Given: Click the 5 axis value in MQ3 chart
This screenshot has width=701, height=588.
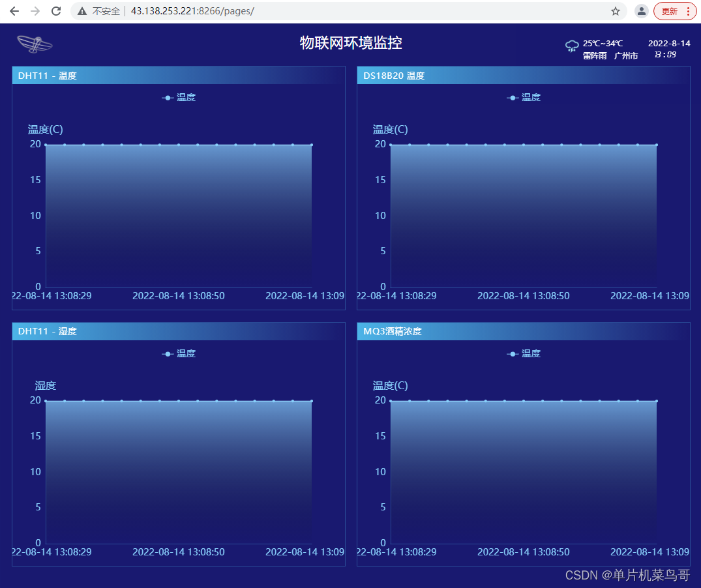Looking at the screenshot, I should (x=383, y=507).
